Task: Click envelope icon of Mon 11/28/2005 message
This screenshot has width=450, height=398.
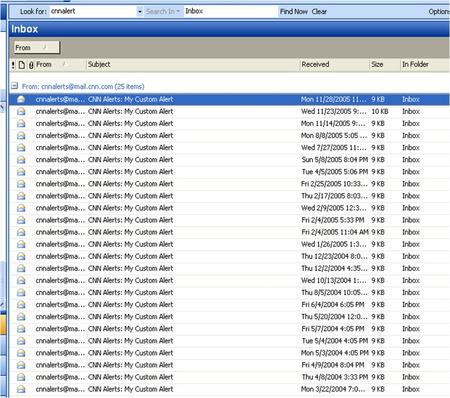Action: tap(21, 99)
